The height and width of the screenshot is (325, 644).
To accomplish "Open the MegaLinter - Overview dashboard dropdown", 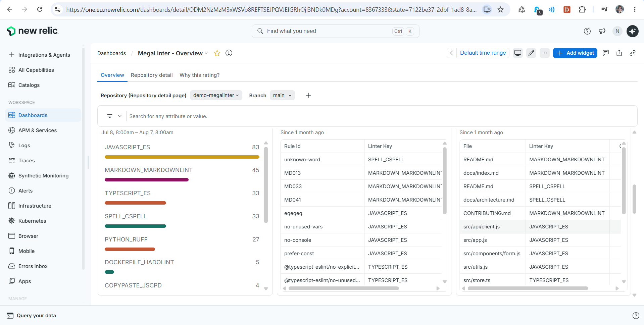I will click(x=173, y=53).
